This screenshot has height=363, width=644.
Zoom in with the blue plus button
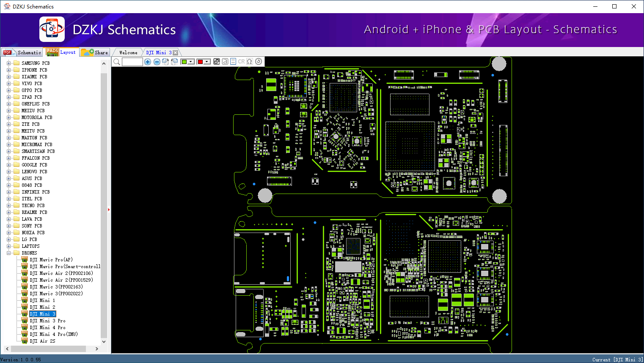click(148, 62)
